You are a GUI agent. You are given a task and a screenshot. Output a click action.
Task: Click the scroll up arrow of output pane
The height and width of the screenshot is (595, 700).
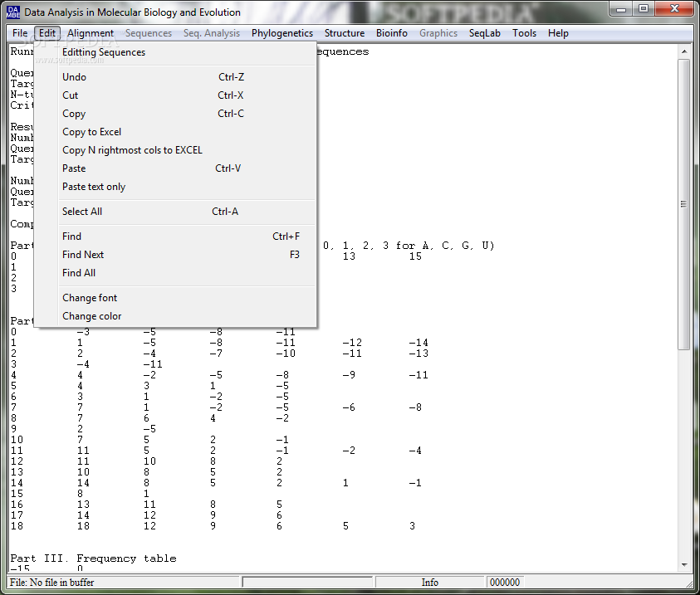click(x=684, y=51)
